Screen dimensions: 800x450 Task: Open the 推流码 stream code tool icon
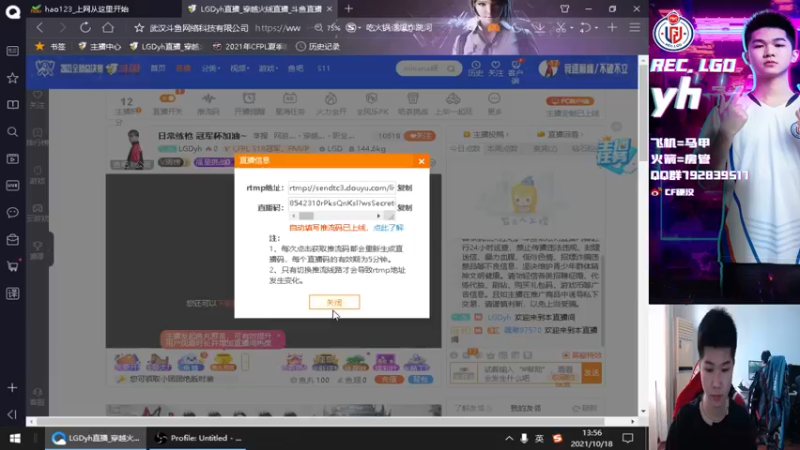[x=208, y=104]
